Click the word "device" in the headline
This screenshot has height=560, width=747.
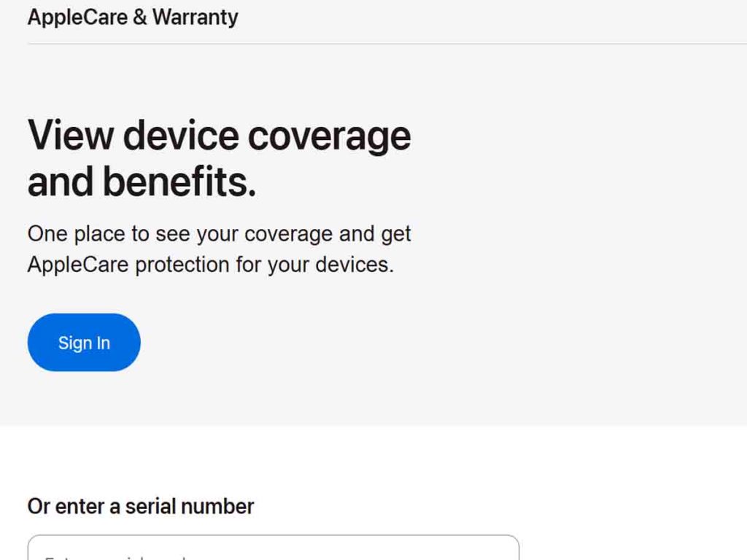click(x=181, y=136)
